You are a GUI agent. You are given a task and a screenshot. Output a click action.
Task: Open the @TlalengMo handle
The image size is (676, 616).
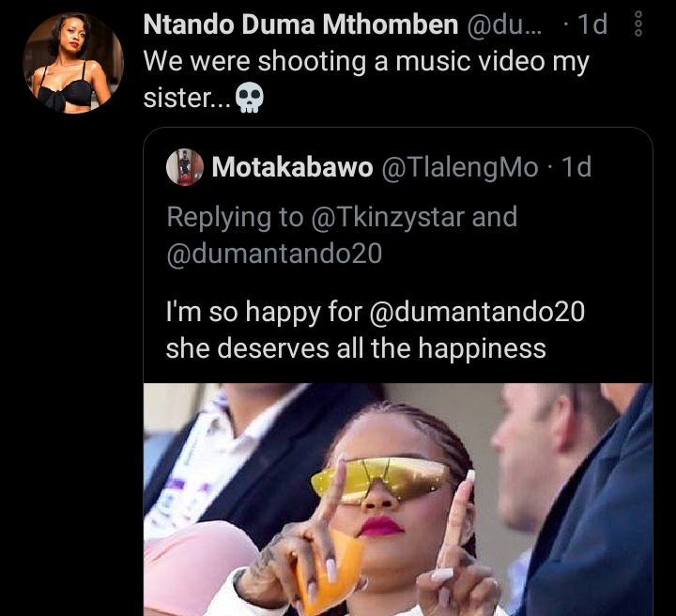460,168
